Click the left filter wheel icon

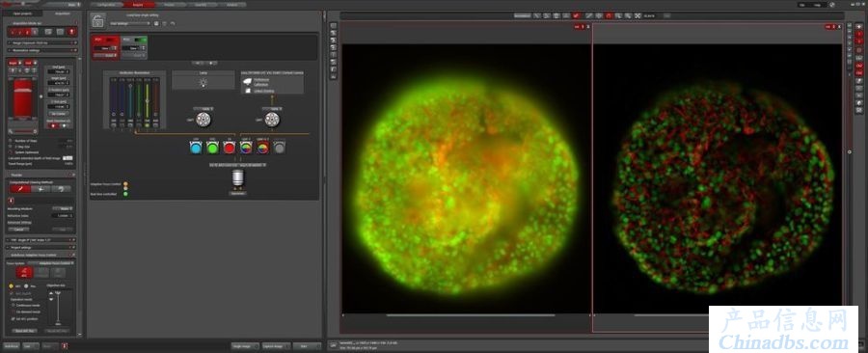pyautogui.click(x=203, y=119)
